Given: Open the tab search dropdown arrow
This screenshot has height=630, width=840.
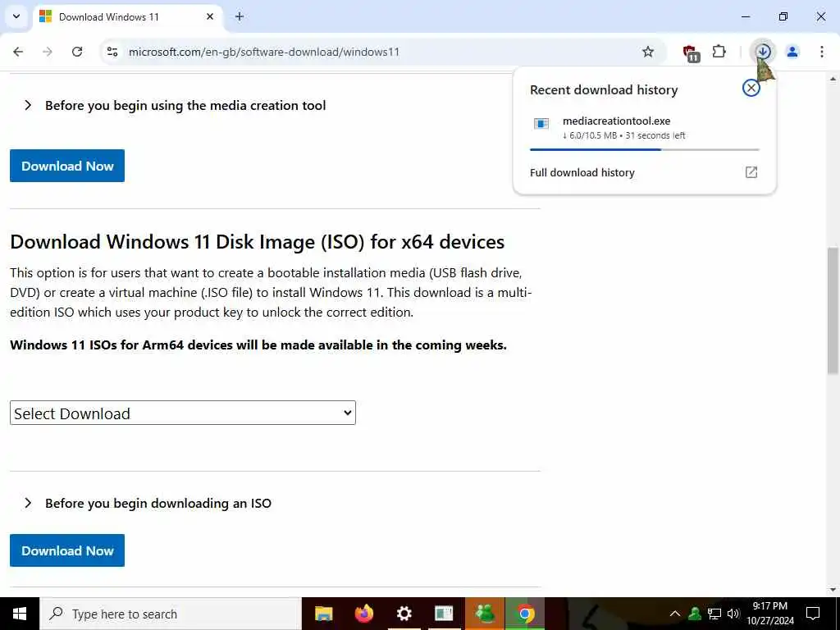Looking at the screenshot, I should click(x=16, y=16).
